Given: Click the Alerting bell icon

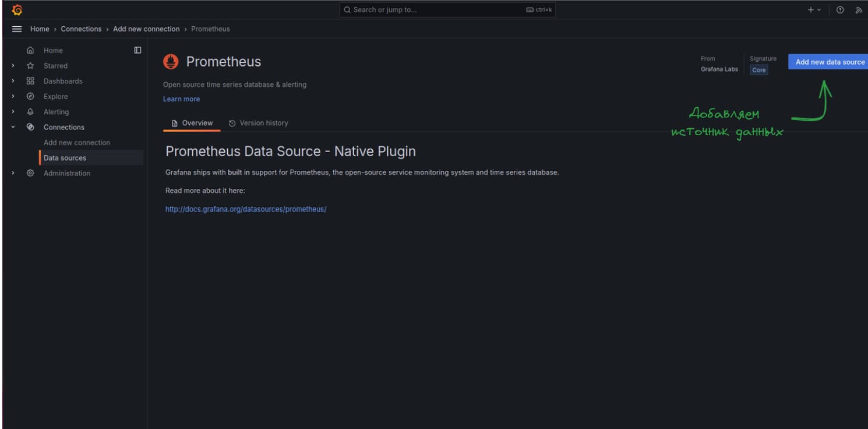Looking at the screenshot, I should coord(30,112).
